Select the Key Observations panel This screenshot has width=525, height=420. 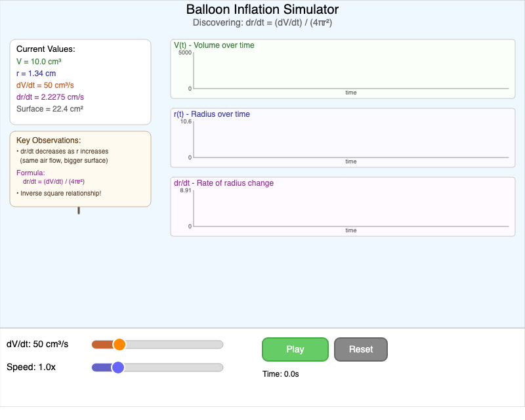80,167
